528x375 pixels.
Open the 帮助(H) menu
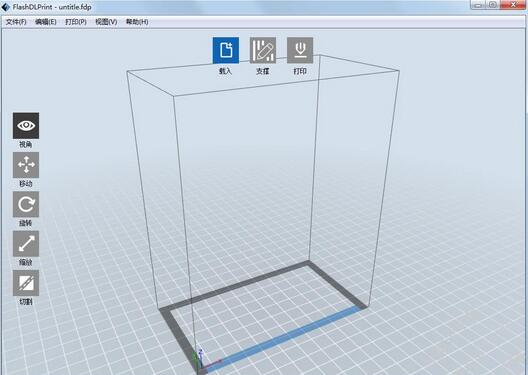(137, 22)
